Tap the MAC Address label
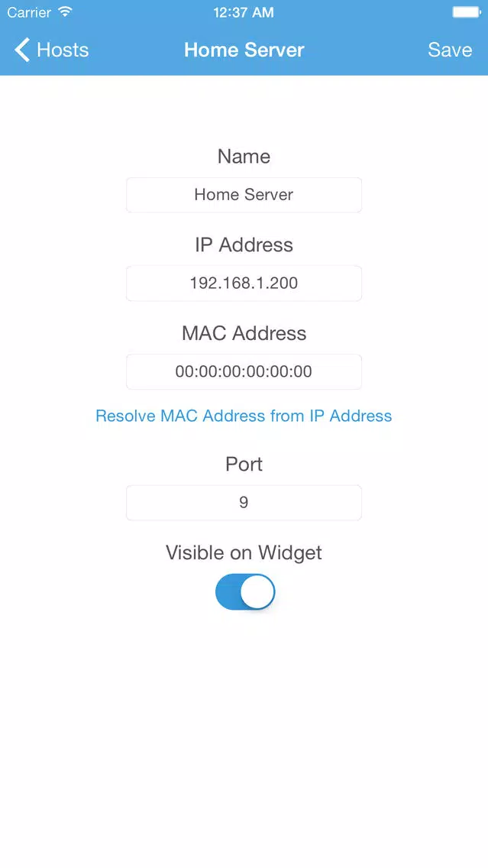Viewport: 488px width, 868px height. 244,332
